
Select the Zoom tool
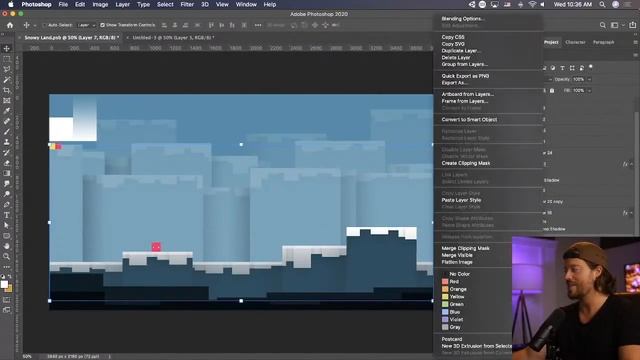7,257
